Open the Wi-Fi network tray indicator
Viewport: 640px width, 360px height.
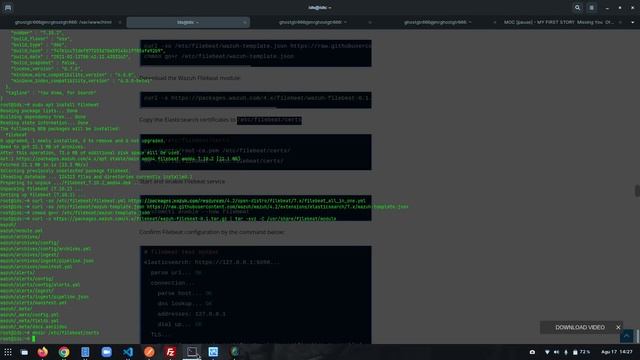click(547, 352)
